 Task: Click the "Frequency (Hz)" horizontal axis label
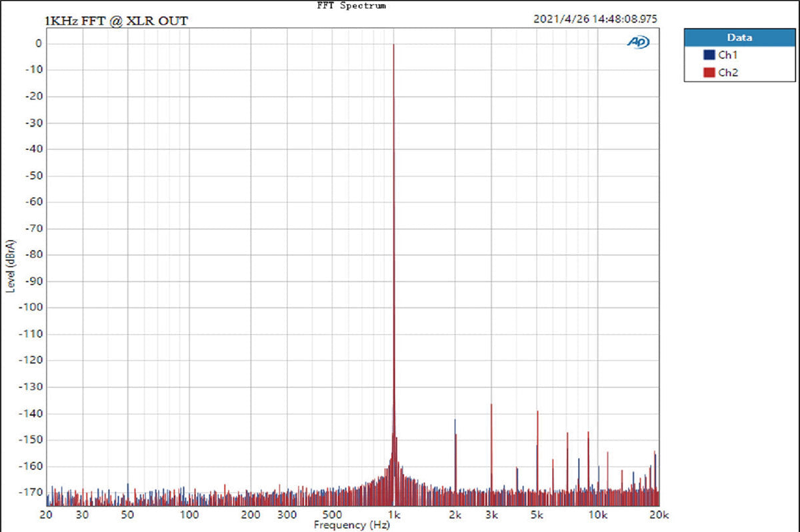coord(350,525)
